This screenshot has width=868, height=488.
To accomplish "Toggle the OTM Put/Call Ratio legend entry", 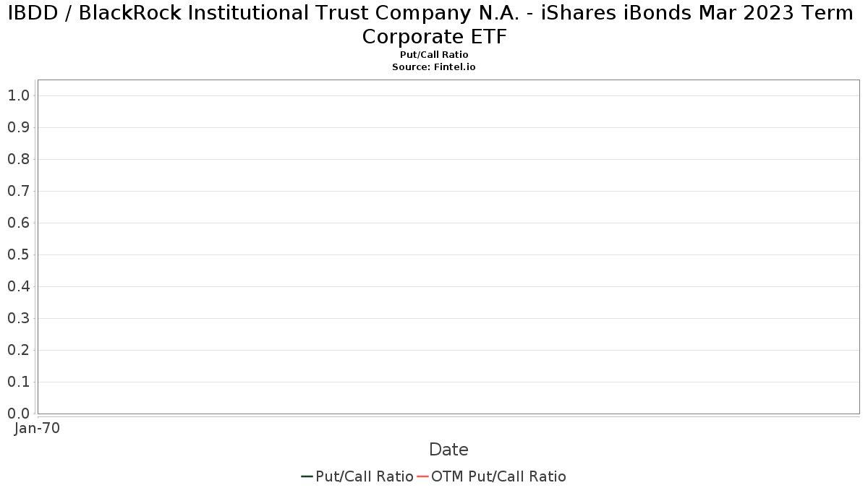I will [x=491, y=476].
